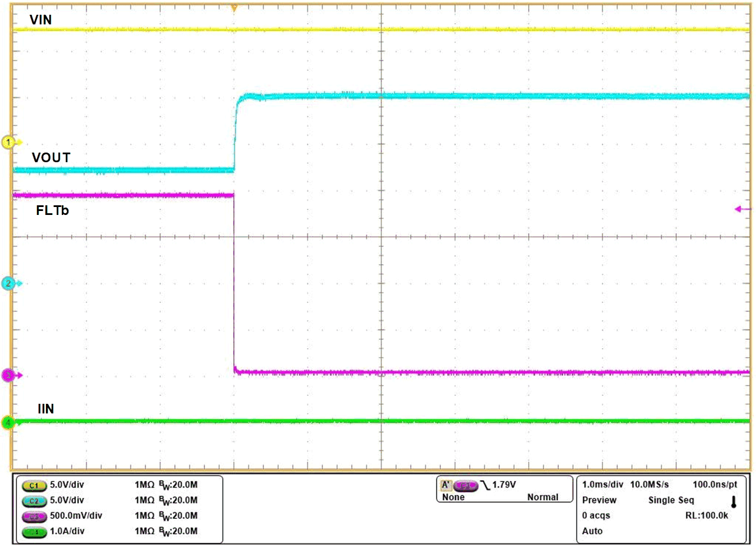This screenshot has height=545, width=756.
Task: Select the C1 channel badge
Action: pyautogui.click(x=33, y=485)
